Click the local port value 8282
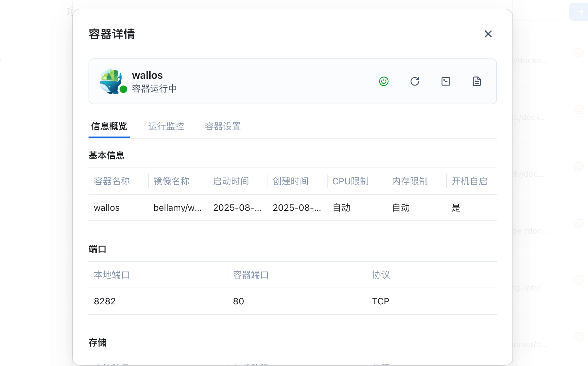Image resolution: width=588 pixels, height=366 pixels. (105, 301)
